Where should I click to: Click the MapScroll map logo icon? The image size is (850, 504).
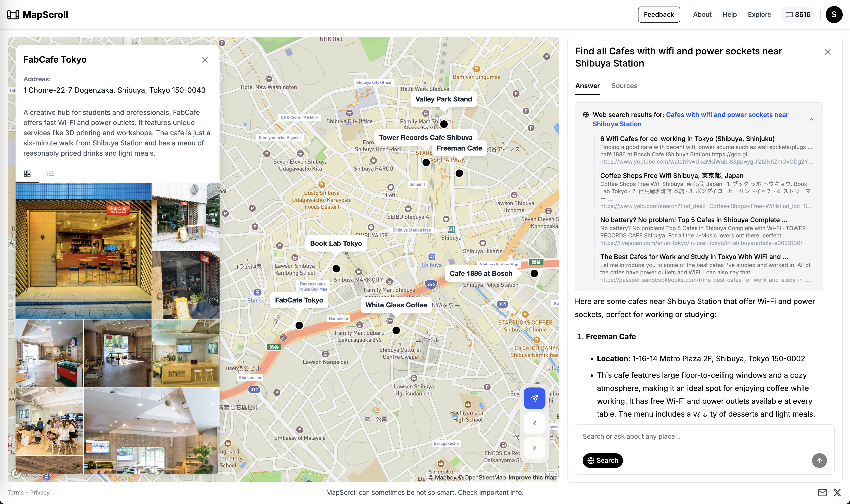pyautogui.click(x=13, y=15)
